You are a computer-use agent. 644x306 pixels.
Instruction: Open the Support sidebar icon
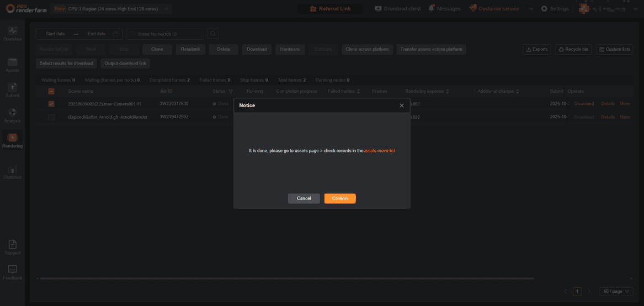tap(12, 245)
